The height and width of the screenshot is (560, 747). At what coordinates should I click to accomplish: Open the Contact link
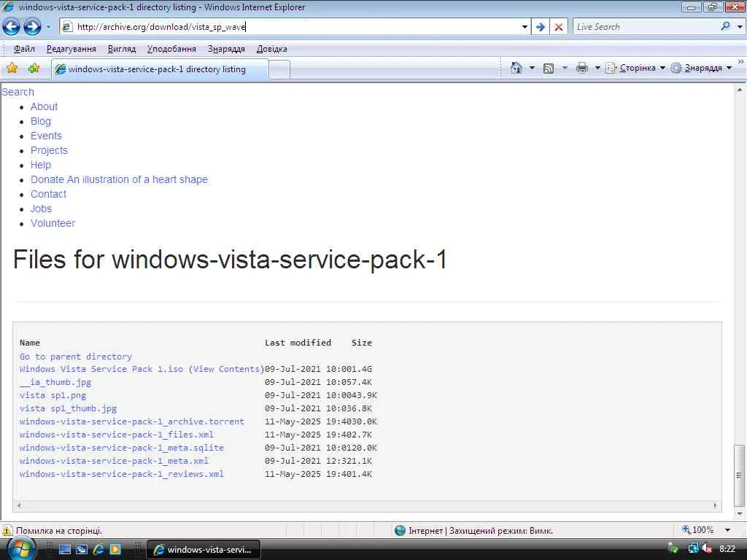coord(49,194)
